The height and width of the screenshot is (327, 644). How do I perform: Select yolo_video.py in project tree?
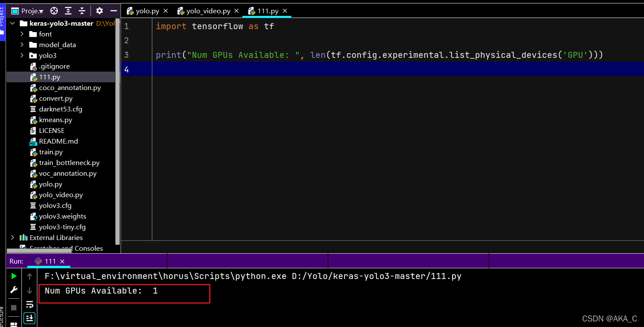coord(61,195)
